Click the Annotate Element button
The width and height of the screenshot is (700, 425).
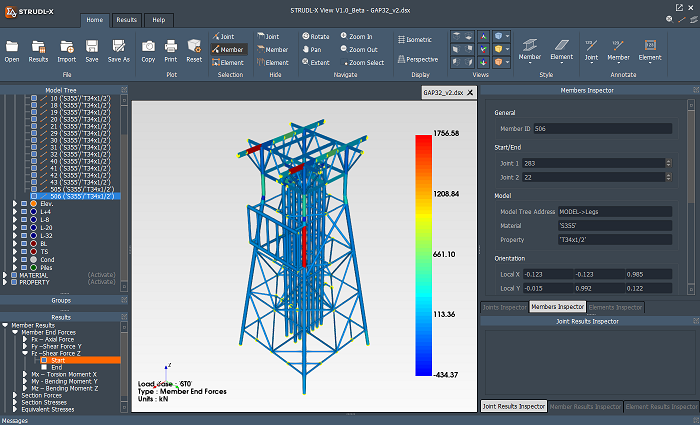650,50
